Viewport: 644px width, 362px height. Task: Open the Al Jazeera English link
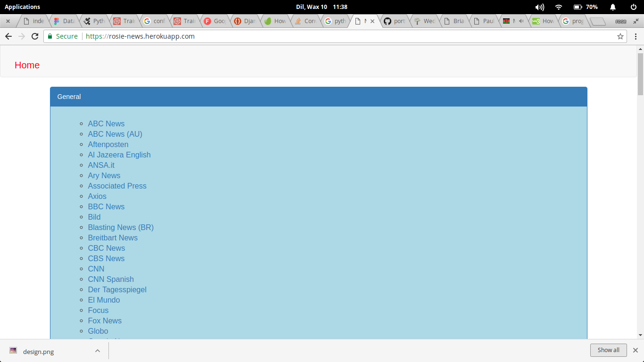pos(119,155)
